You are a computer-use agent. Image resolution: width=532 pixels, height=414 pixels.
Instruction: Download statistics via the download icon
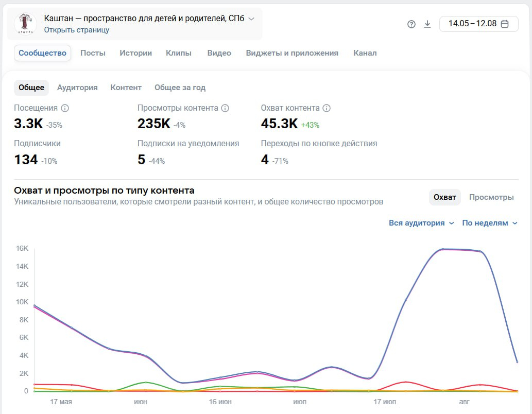427,24
